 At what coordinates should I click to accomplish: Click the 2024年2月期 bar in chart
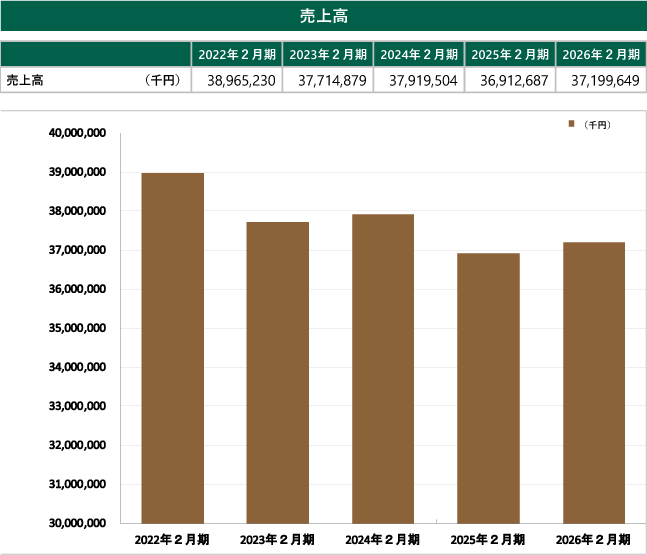(383, 369)
